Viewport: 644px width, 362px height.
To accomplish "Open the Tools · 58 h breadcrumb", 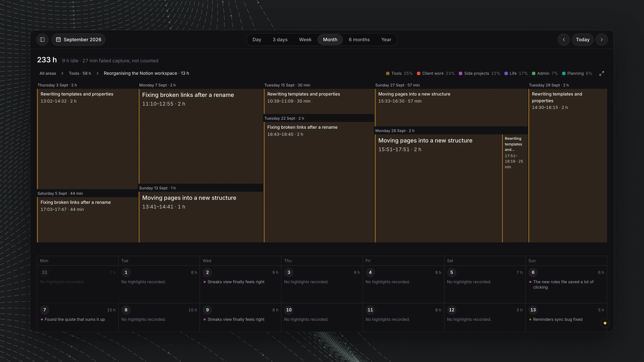I will [80, 73].
